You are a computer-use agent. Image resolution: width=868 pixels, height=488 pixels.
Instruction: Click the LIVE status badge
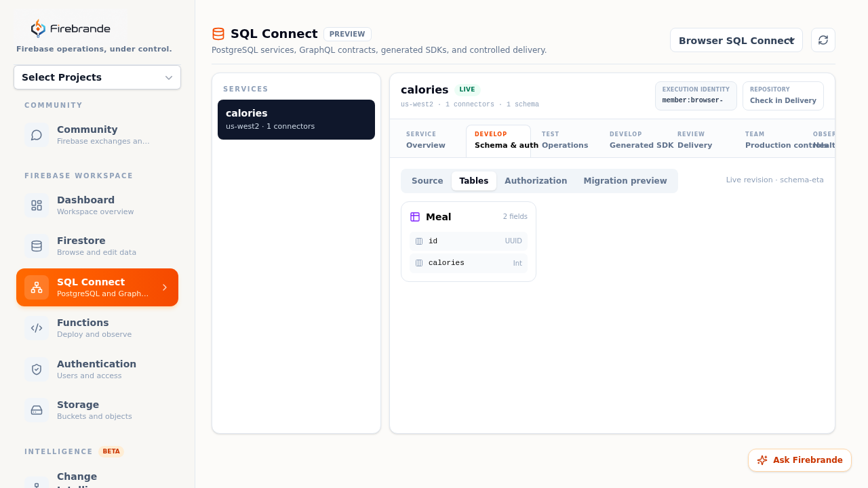(x=467, y=89)
